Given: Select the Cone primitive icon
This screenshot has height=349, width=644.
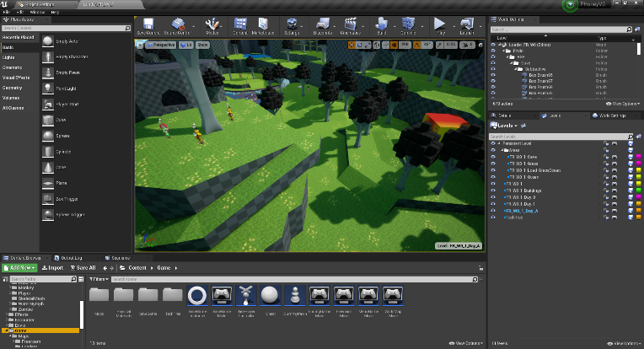Looking at the screenshot, I should coord(48,168).
